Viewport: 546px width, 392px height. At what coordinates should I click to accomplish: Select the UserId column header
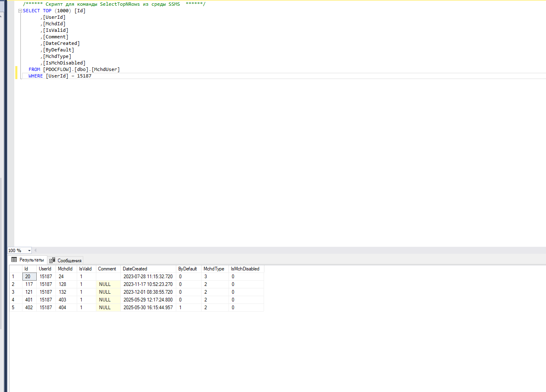(46, 269)
